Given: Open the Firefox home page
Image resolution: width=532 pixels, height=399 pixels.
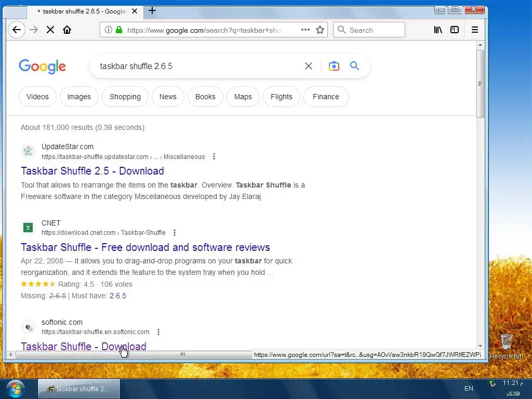Looking at the screenshot, I should 67,30.
